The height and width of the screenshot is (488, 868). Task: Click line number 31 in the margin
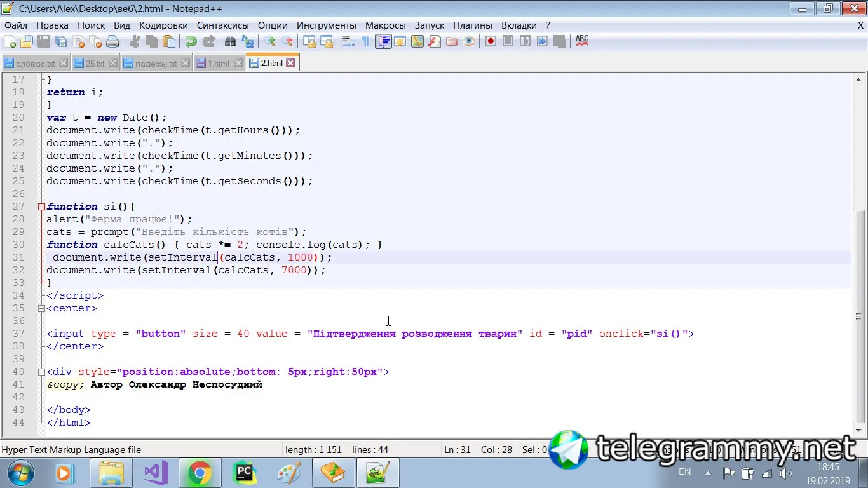[18, 257]
